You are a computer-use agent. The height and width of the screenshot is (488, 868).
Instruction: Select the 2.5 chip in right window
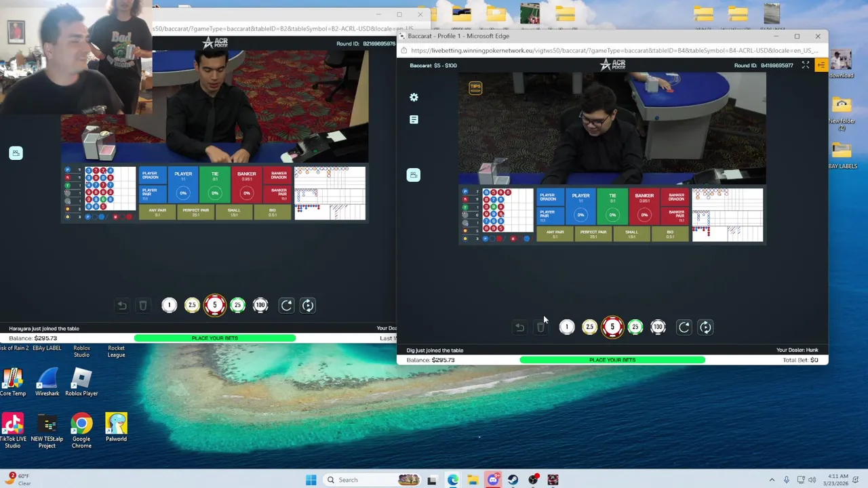click(589, 327)
